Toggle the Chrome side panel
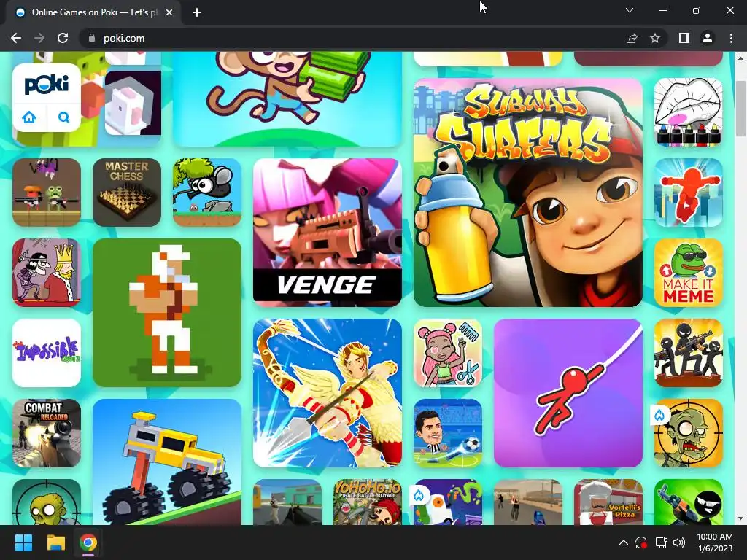747x560 pixels. coord(684,38)
